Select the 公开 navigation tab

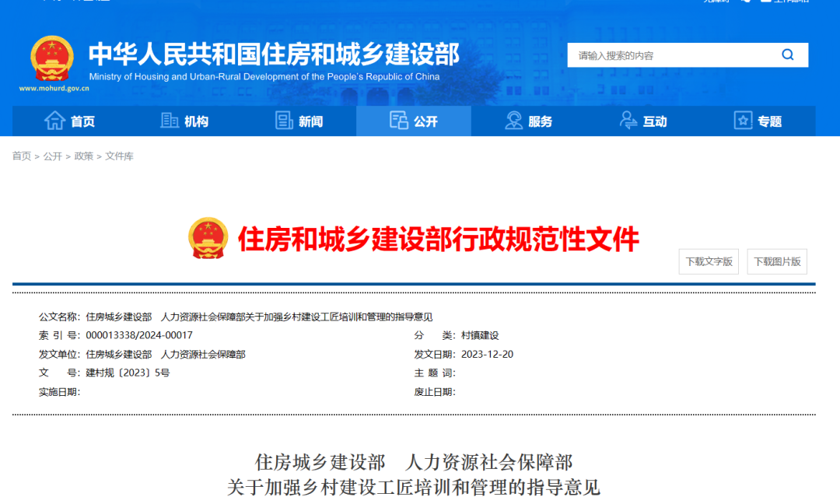(x=414, y=121)
